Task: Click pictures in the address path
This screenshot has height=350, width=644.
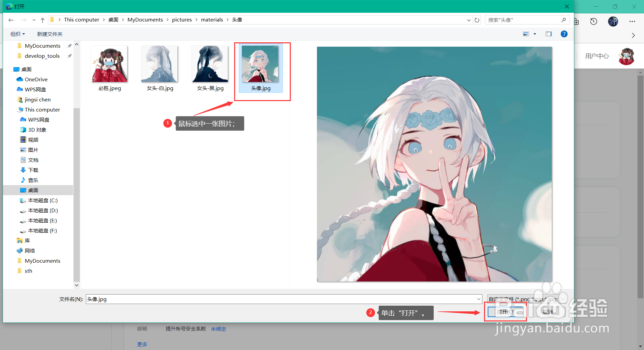Action: click(x=182, y=20)
